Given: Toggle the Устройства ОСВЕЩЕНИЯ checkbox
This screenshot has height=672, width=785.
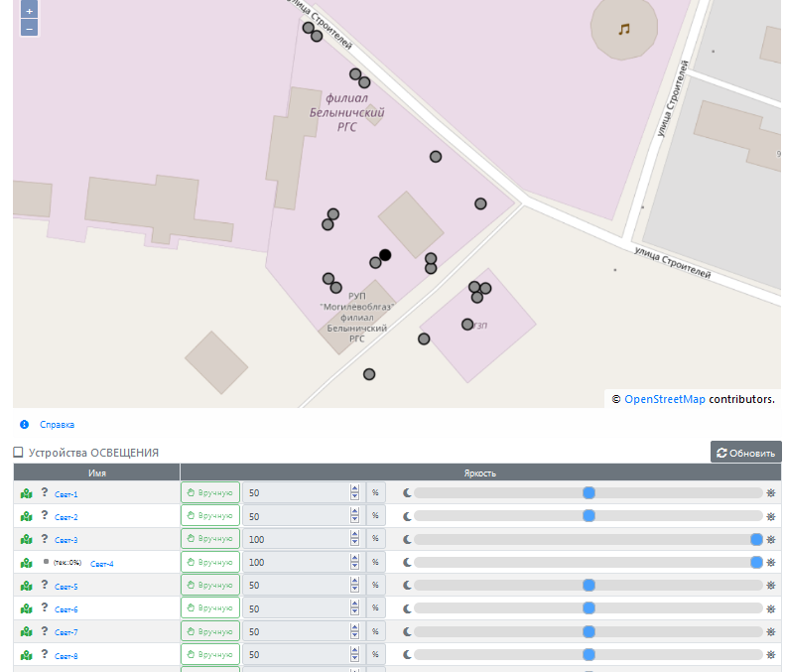Looking at the screenshot, I should coord(18,453).
